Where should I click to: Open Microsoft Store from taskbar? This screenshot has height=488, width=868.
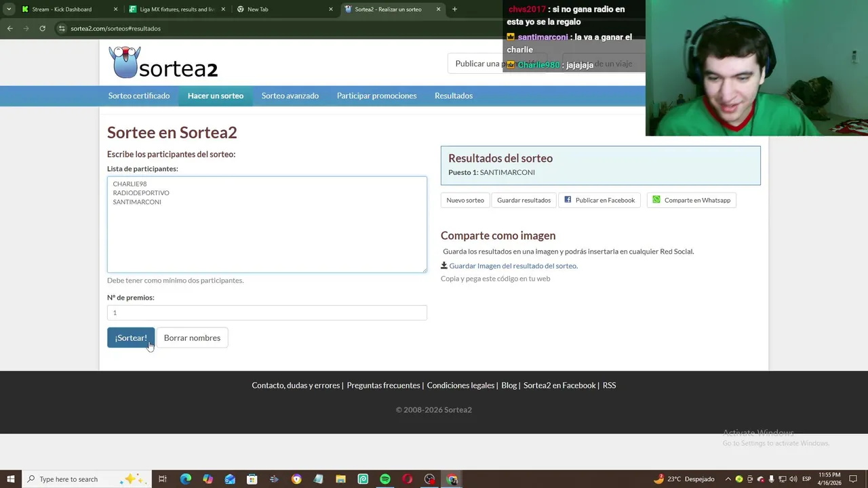coord(252,479)
